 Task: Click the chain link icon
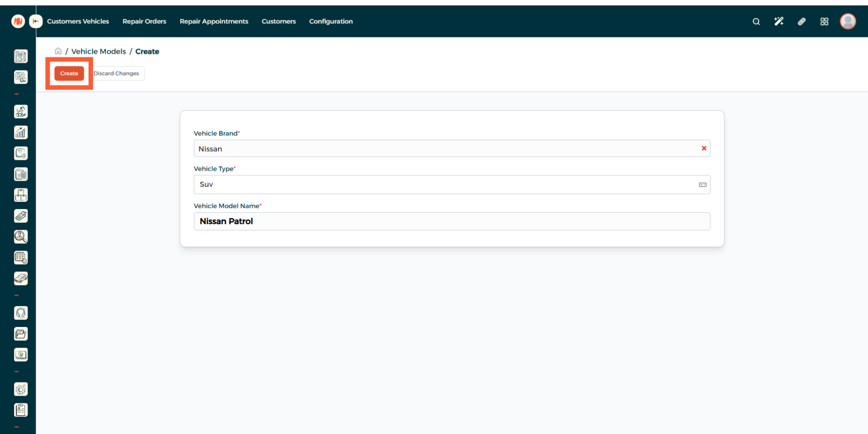click(801, 21)
